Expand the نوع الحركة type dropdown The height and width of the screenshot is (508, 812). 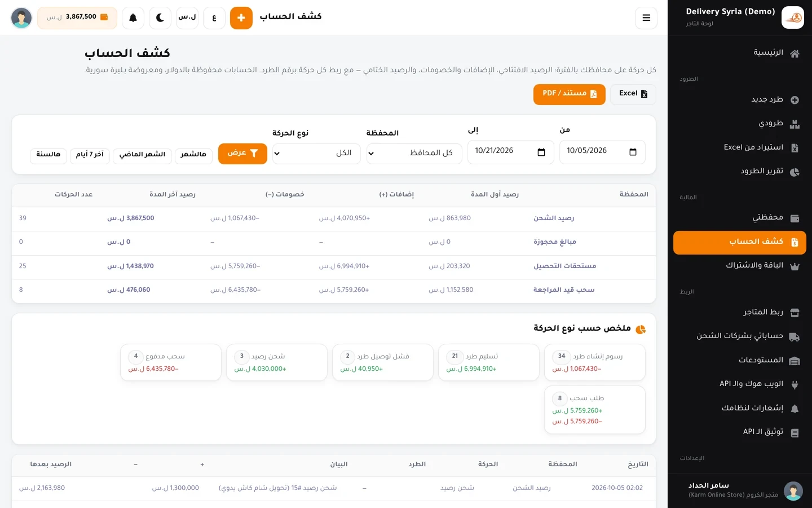316,153
